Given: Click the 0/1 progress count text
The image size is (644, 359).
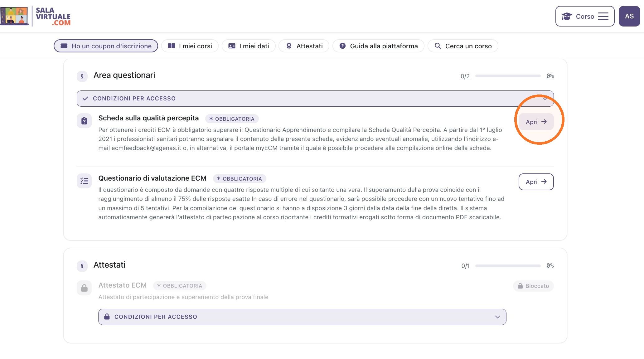Looking at the screenshot, I should point(465,266).
